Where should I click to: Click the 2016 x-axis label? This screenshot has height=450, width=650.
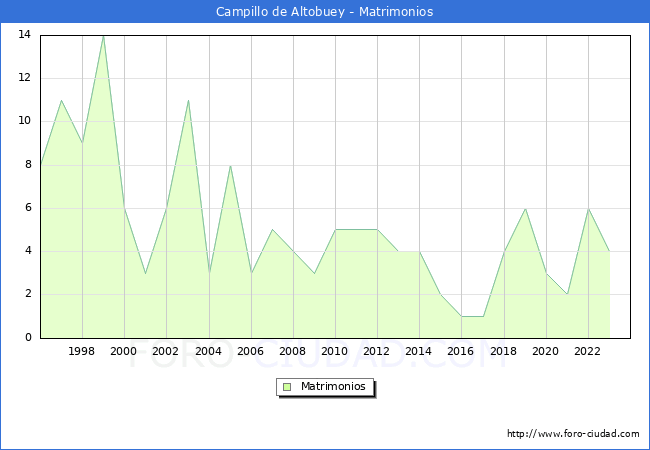(x=461, y=351)
